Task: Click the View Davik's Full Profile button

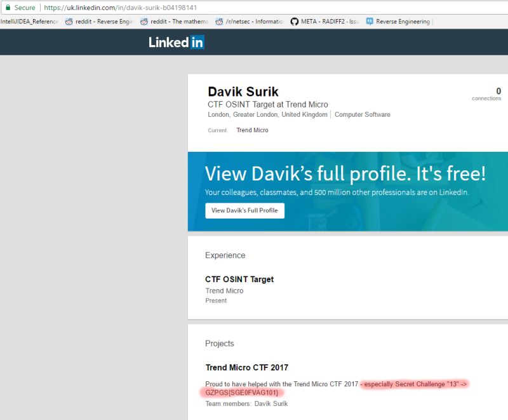Action: pyautogui.click(x=244, y=211)
